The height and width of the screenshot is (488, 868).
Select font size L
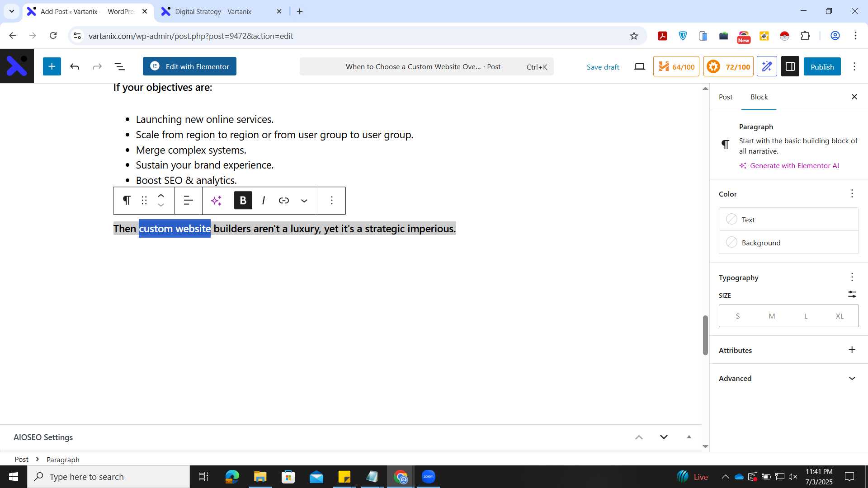click(x=806, y=316)
